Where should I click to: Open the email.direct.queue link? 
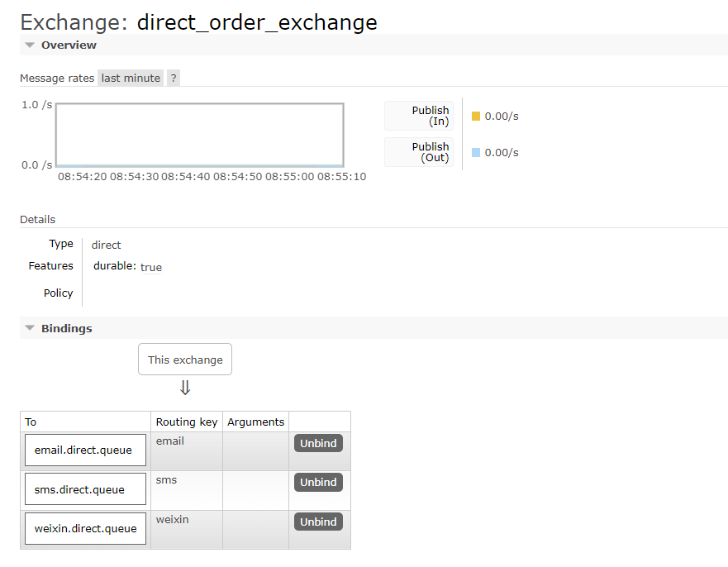point(83,450)
